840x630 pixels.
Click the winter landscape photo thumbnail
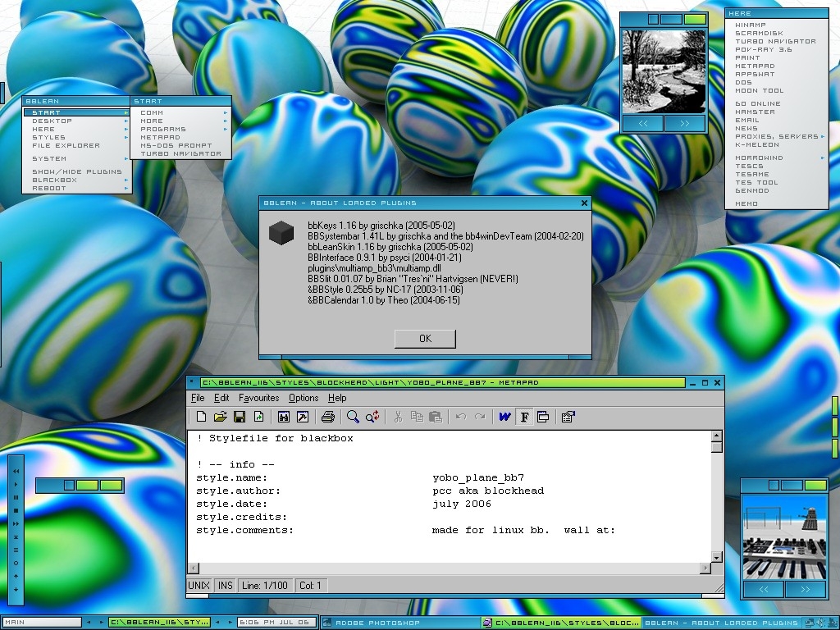point(664,71)
